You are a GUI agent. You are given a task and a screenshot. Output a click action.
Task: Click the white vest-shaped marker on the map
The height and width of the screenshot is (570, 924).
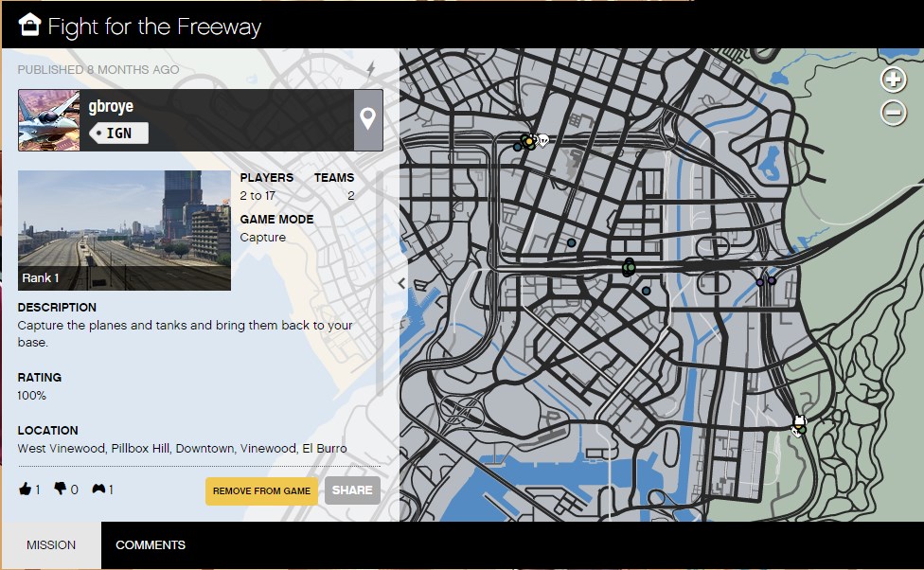pos(800,420)
